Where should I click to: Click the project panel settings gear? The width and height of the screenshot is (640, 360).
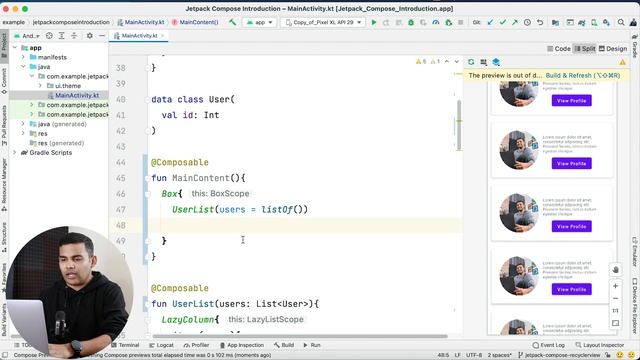(x=89, y=36)
